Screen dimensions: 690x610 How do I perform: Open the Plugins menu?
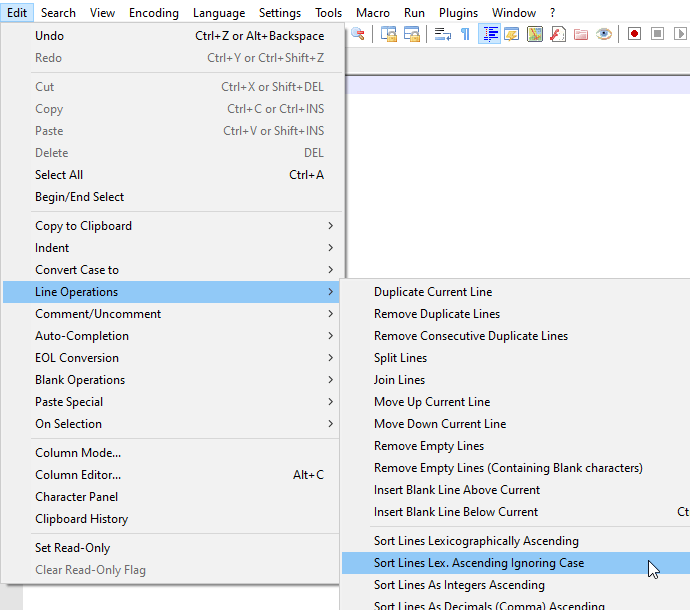click(x=458, y=13)
